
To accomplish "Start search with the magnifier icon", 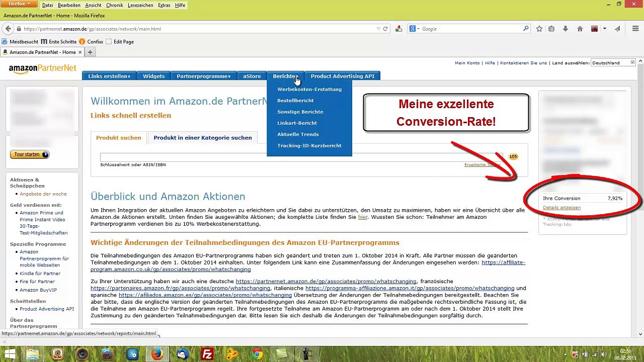I will click(526, 29).
